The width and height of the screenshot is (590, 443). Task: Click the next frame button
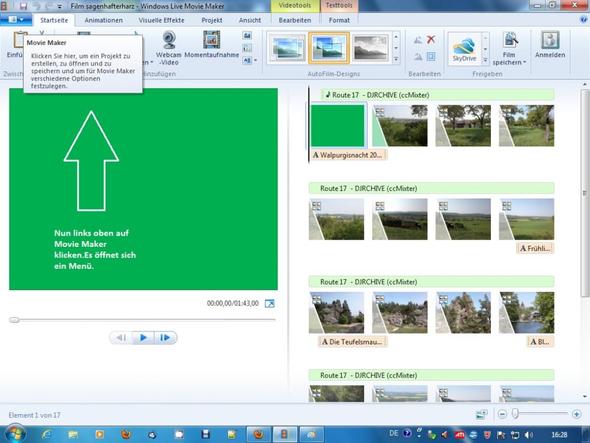point(165,338)
